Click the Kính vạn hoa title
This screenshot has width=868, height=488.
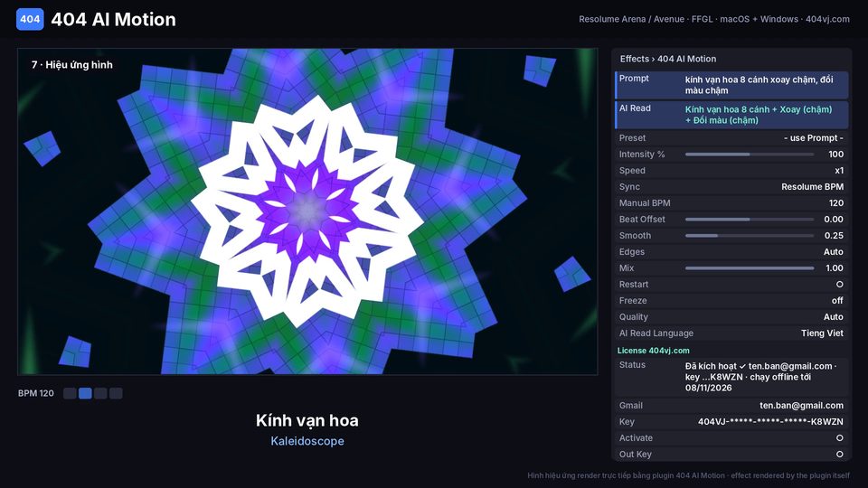click(x=307, y=420)
